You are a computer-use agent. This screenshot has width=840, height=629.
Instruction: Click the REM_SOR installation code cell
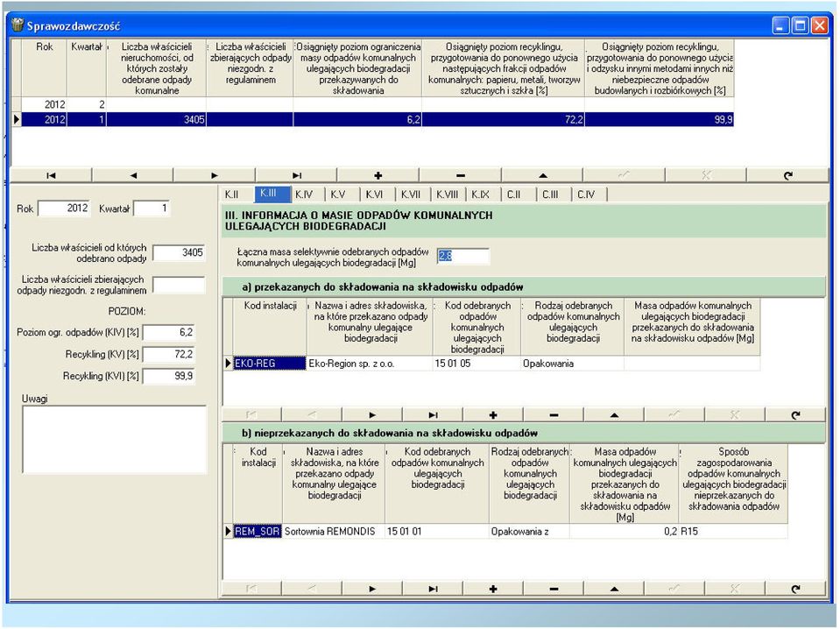click(x=258, y=532)
